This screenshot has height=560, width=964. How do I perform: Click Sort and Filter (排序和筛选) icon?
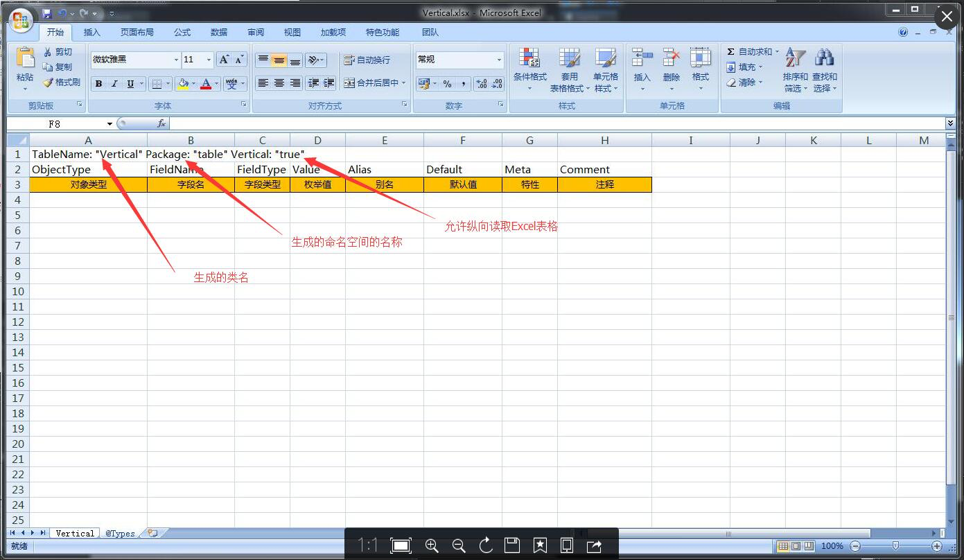tap(796, 58)
